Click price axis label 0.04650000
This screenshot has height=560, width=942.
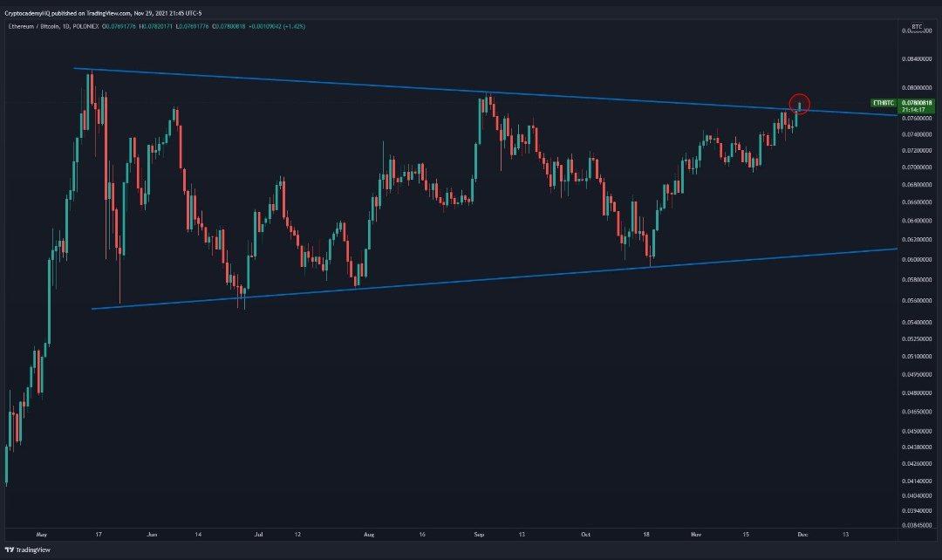[917, 412]
